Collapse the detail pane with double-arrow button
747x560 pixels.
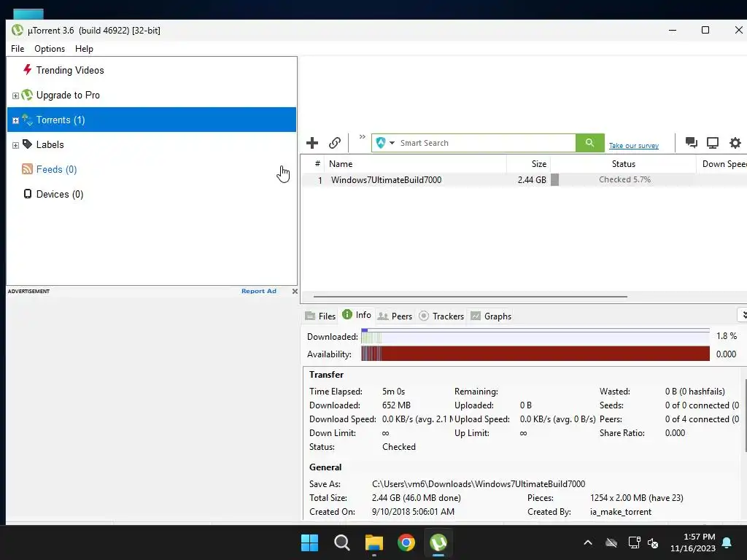pyautogui.click(x=743, y=315)
